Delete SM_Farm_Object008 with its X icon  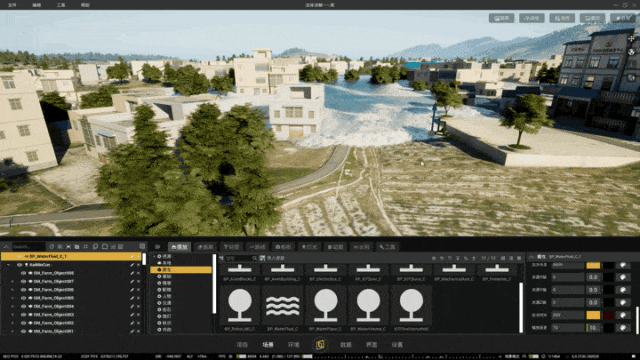coord(138,273)
